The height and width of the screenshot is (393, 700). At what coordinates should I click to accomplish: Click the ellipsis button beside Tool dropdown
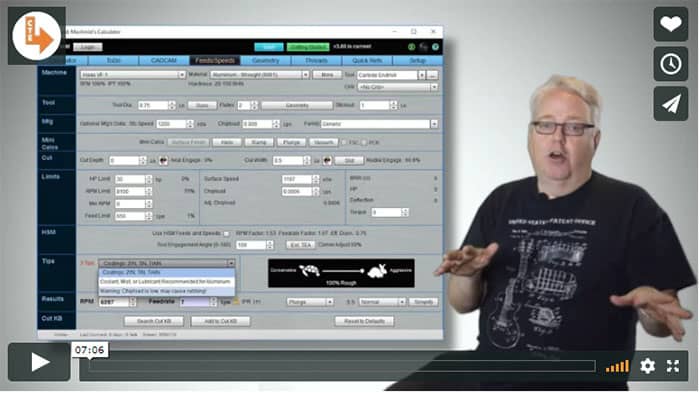433,75
